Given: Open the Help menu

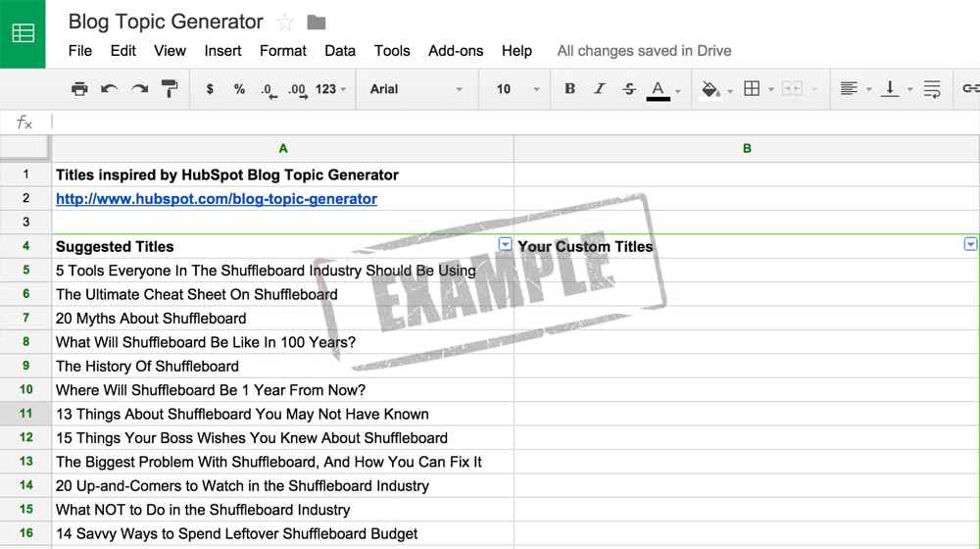Looking at the screenshot, I should click(x=516, y=51).
